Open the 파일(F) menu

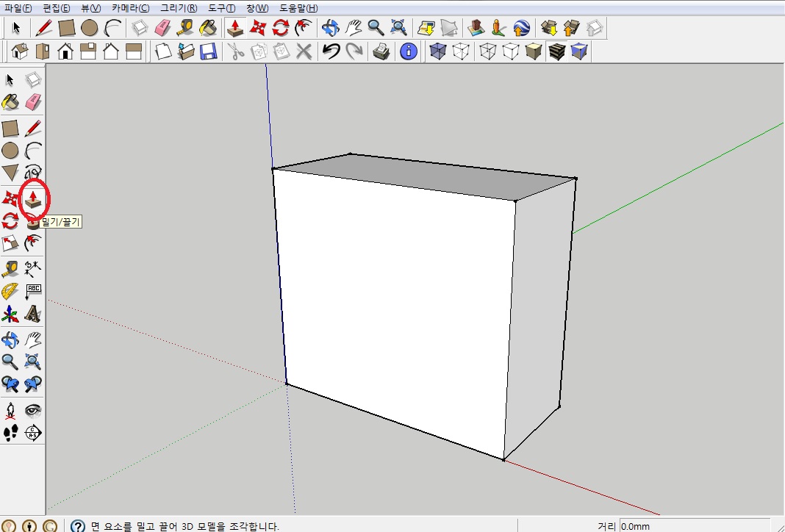18,8
